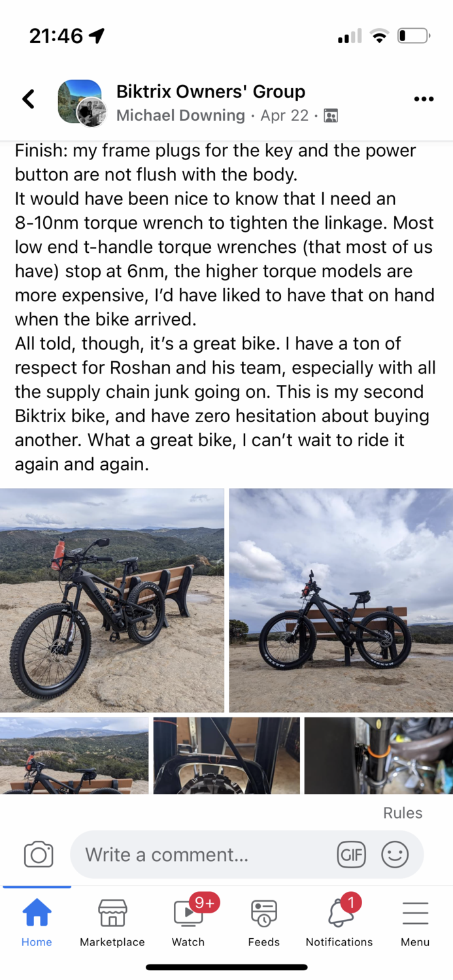Open the three-dot post options menu
Screen dimensions: 453x980
(424, 99)
